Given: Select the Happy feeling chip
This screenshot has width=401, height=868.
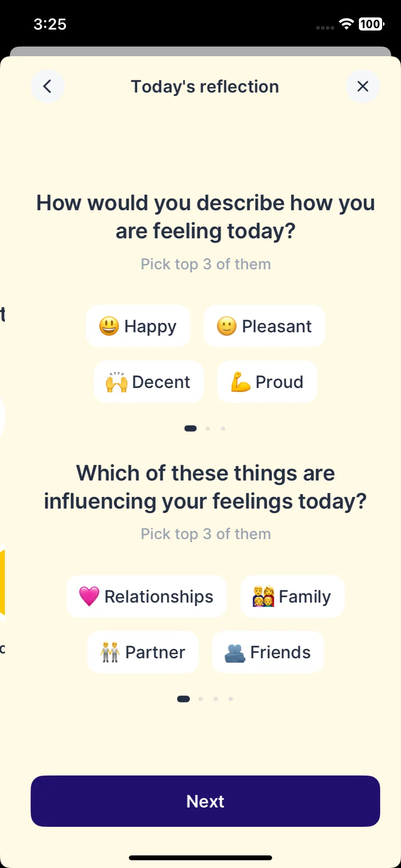Looking at the screenshot, I should tap(138, 326).
